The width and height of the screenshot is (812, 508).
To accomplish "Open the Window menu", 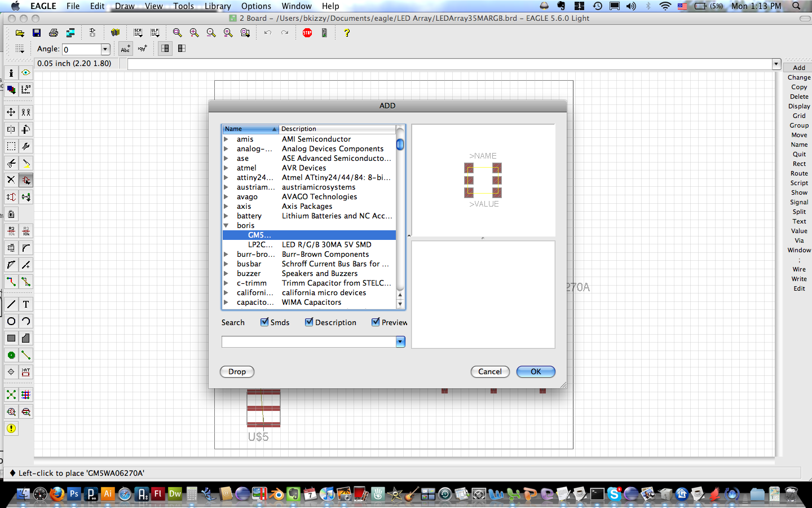I will click(297, 6).
